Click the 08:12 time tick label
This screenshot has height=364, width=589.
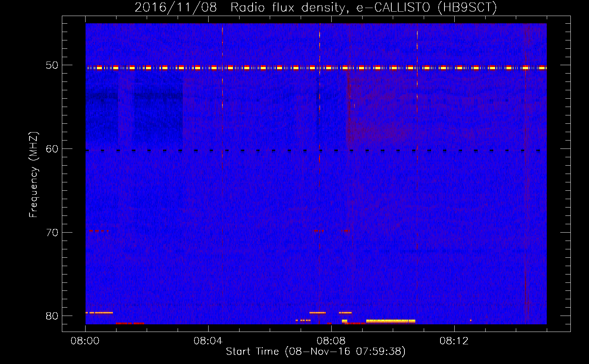[454, 341]
